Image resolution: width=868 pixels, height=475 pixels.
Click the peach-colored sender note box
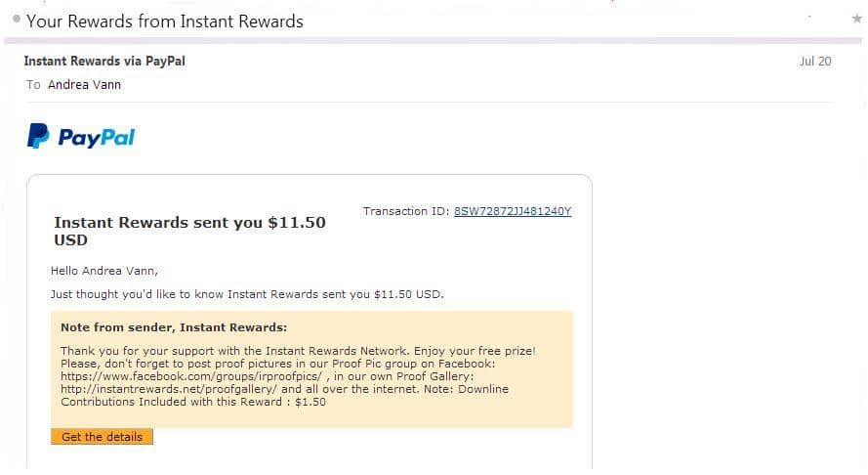pos(312,369)
